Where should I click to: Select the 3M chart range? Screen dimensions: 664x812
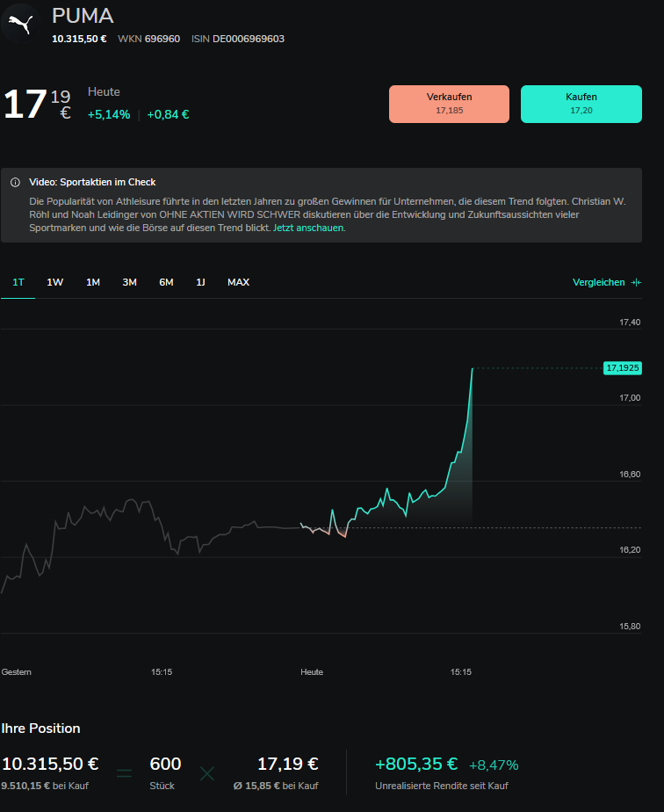coord(130,283)
